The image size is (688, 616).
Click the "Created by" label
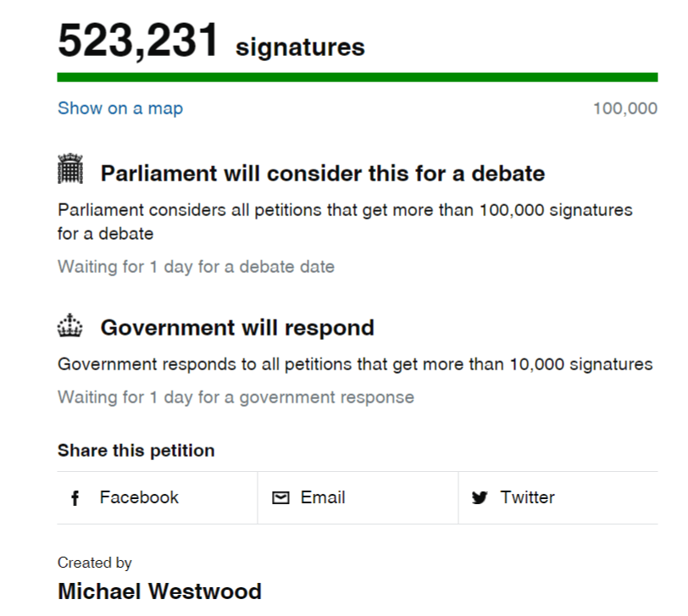95,563
